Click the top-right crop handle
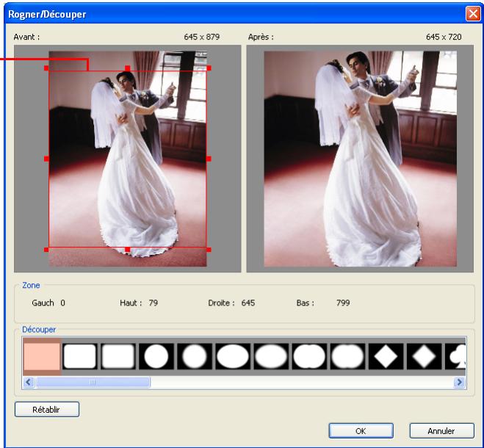The image size is (484, 448). [209, 68]
